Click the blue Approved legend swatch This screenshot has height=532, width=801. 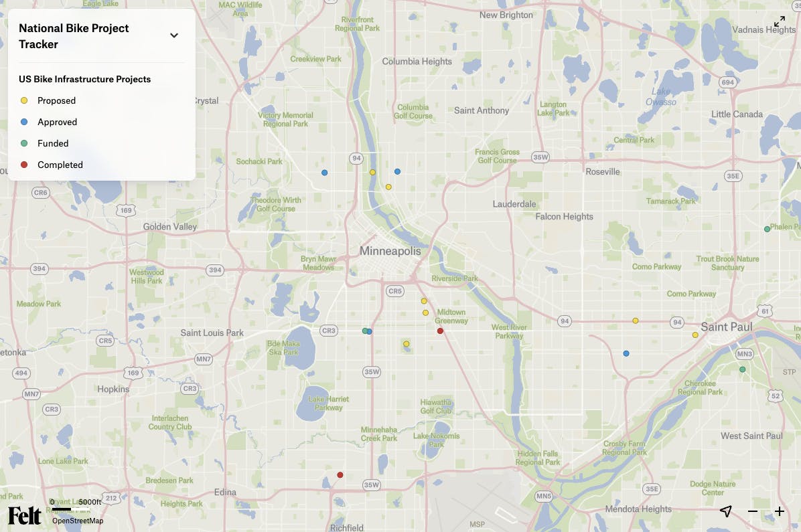(24, 122)
